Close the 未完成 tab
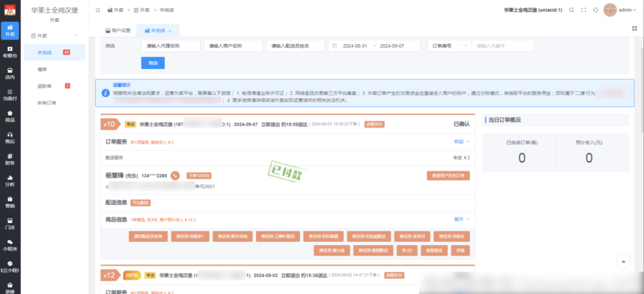Viewport: 644px width, 294px height. click(170, 31)
